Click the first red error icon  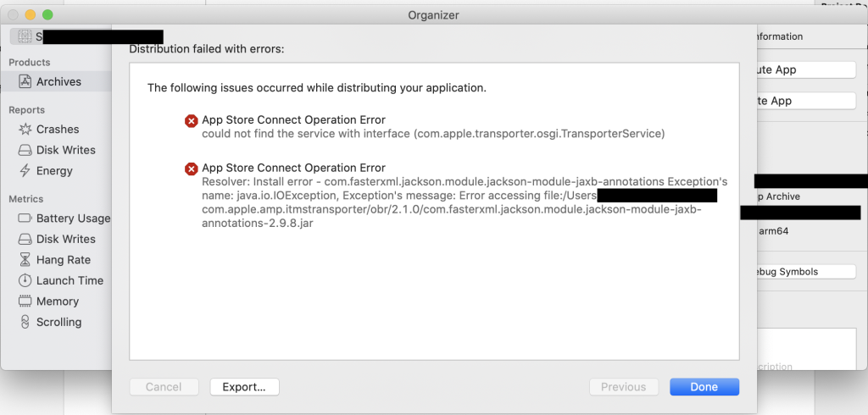click(x=192, y=121)
